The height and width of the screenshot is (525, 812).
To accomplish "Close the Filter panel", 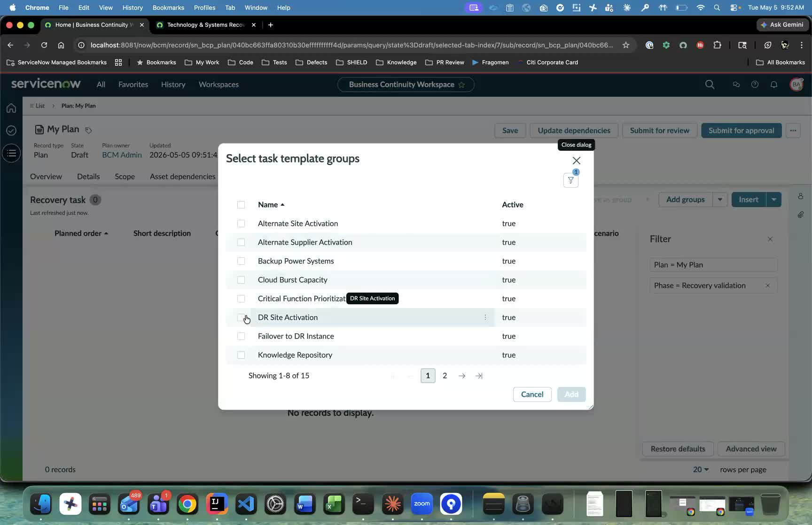I will 770,239.
